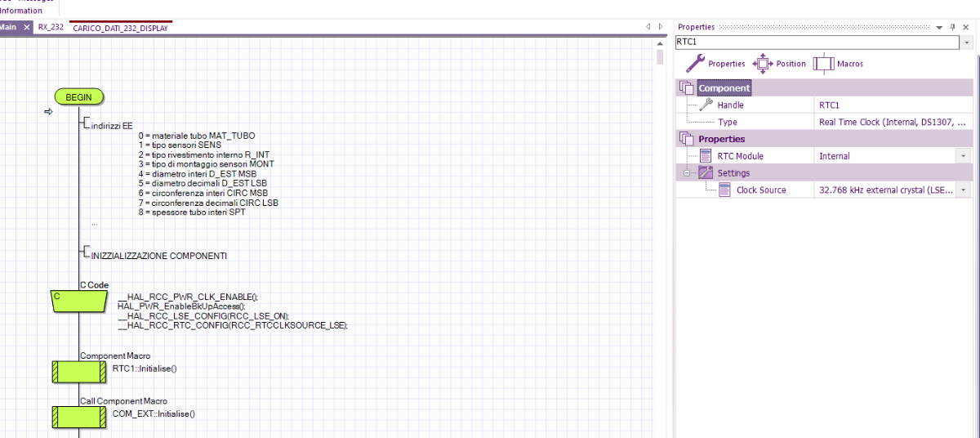
Task: Click the HAL_PWR_EnableBkUpAccess code line
Action: click(181, 306)
